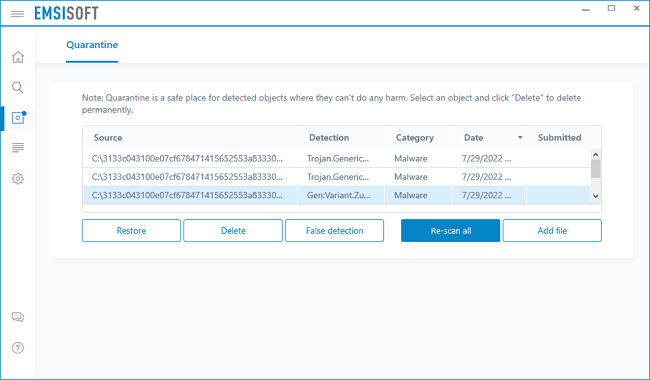The height and width of the screenshot is (380, 650).
Task: Go to the Home overview icon
Action: pos(18,57)
